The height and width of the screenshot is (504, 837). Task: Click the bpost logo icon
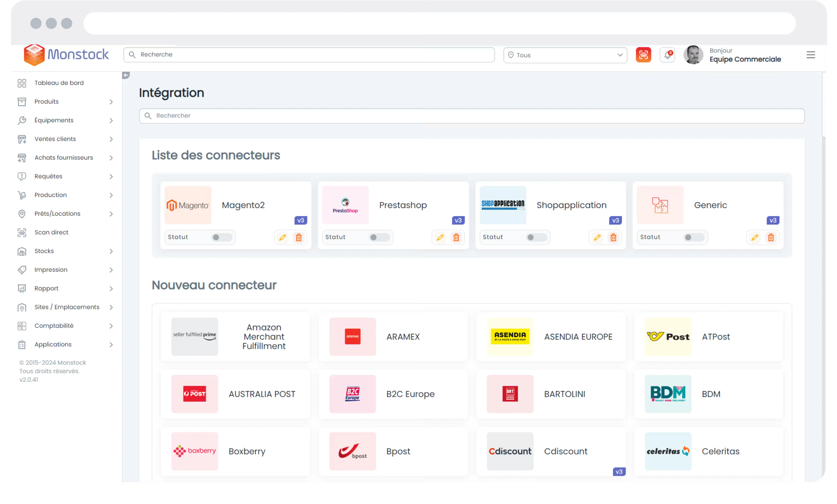(x=353, y=451)
